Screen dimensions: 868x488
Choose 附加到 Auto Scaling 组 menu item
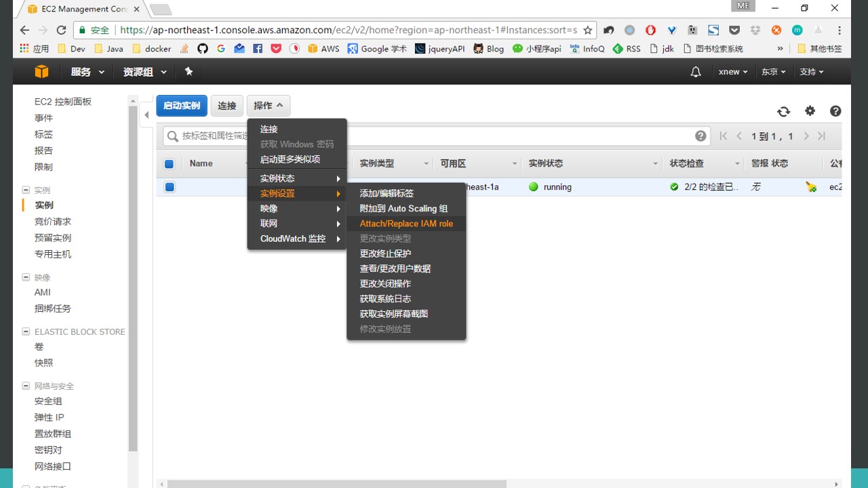pyautogui.click(x=406, y=209)
